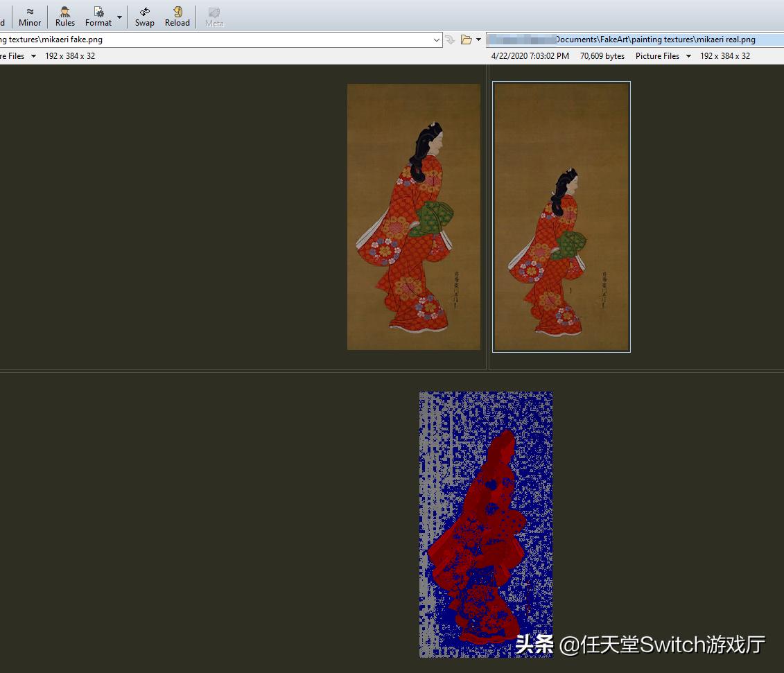Select the right mikaeri real painting image

click(561, 217)
